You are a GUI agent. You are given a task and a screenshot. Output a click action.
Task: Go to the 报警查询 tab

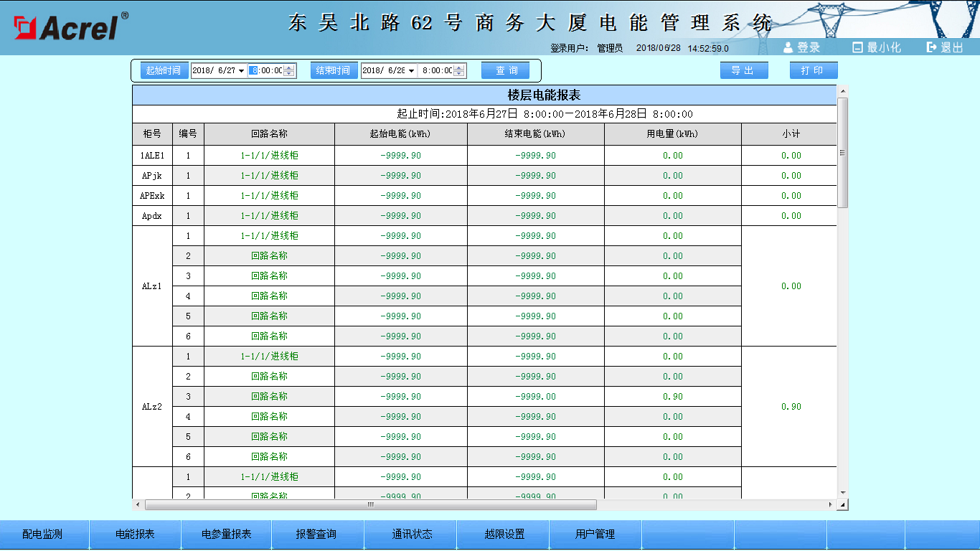click(x=316, y=534)
